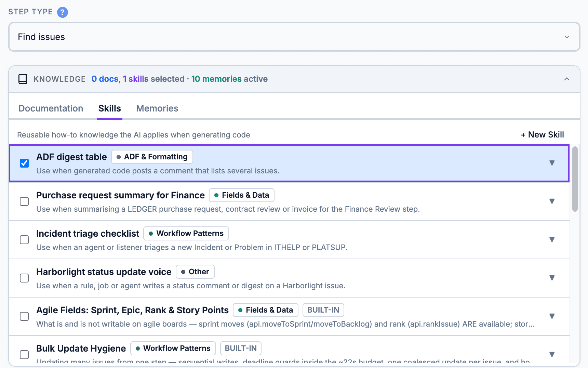Click the 'ADF digest table' skill title
The image size is (588, 368).
[x=71, y=157]
